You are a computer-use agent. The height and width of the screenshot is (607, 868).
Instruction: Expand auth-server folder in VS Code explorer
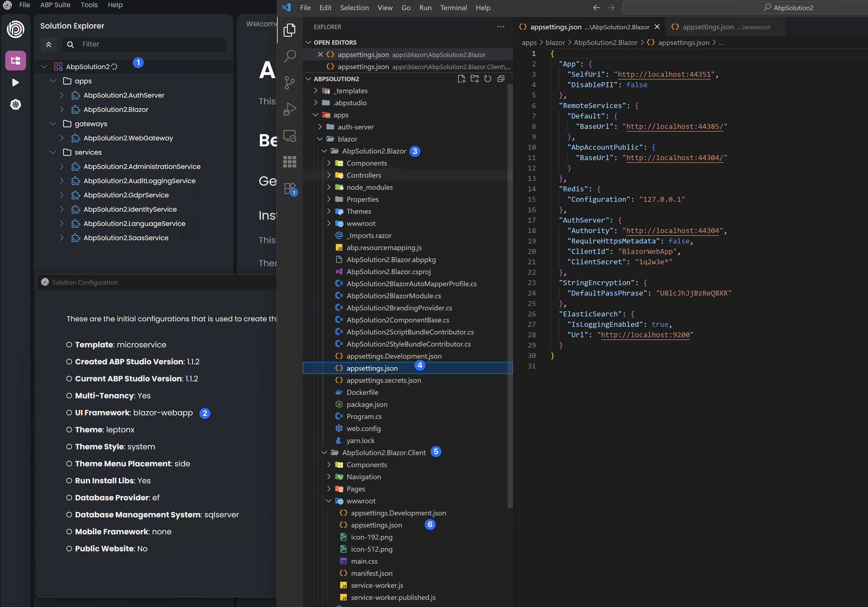coord(320,127)
